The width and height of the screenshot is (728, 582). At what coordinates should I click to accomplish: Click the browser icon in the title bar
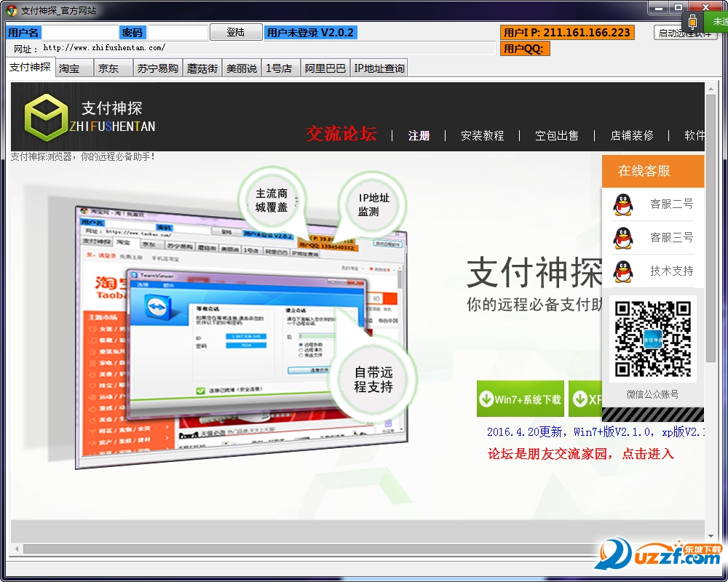11,11
